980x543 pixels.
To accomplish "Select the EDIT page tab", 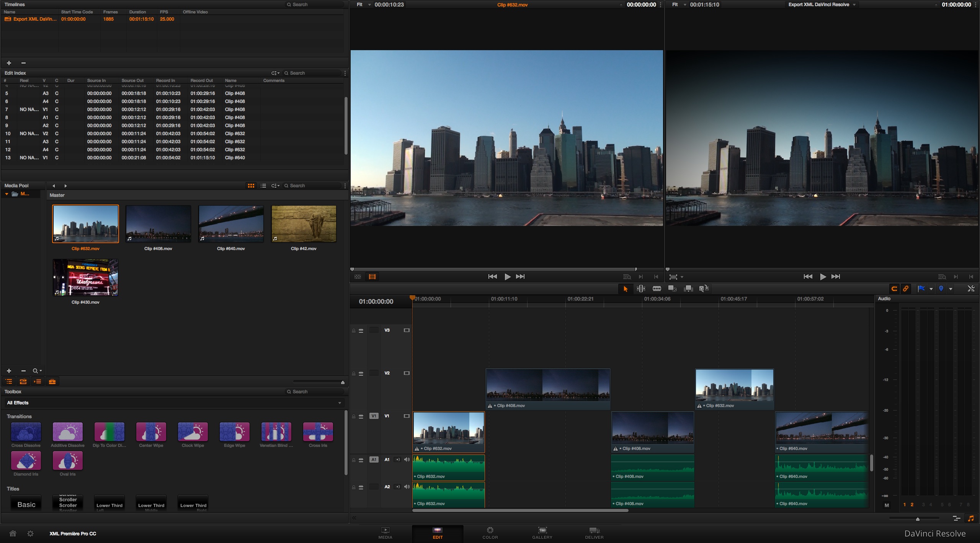I will tap(438, 533).
